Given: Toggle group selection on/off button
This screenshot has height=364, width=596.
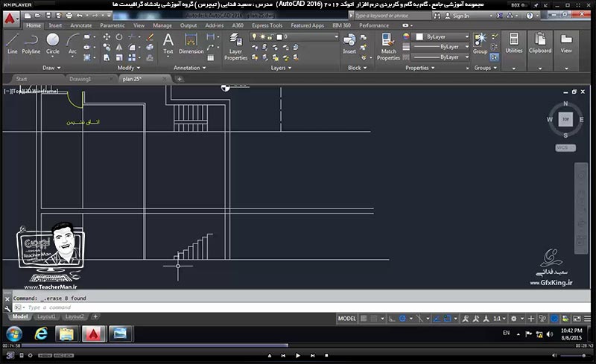Looking at the screenshot, I should point(494,57).
